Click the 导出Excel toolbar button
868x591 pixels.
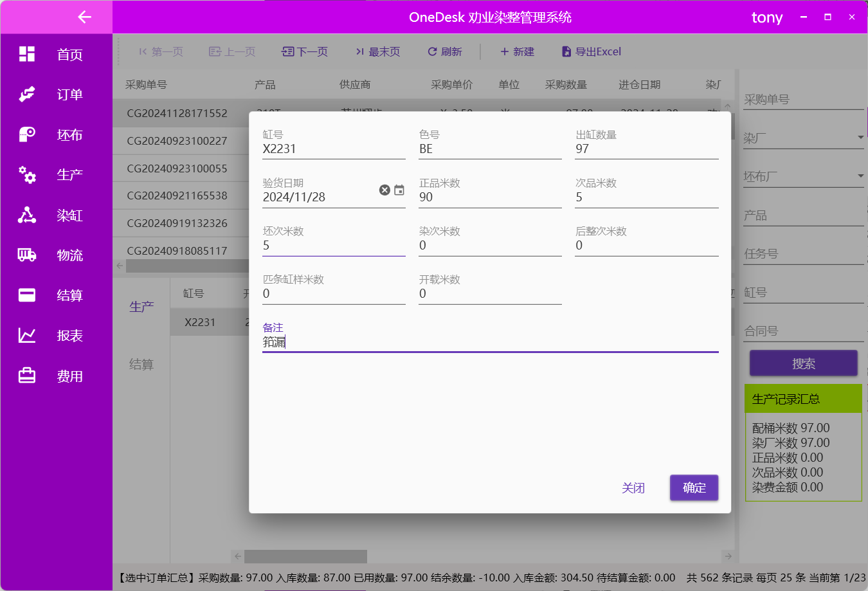592,51
